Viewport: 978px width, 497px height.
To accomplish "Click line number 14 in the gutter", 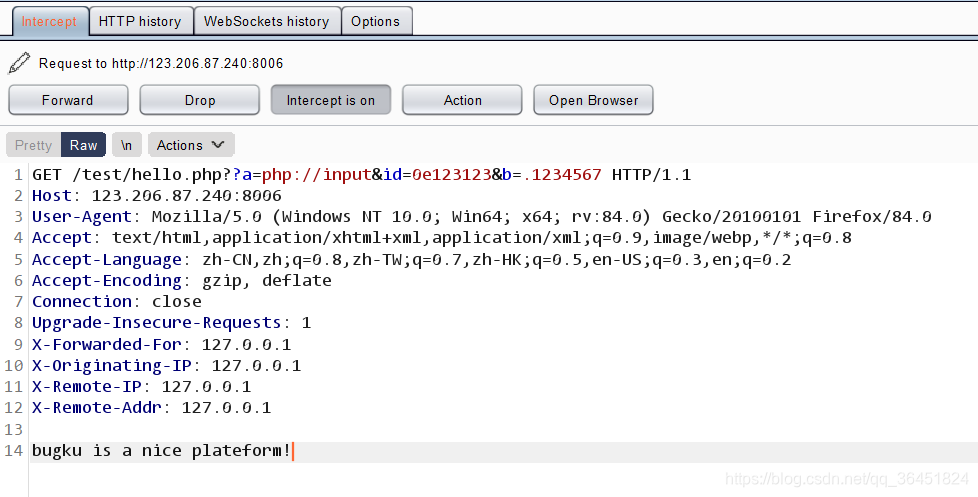I will coord(14,451).
